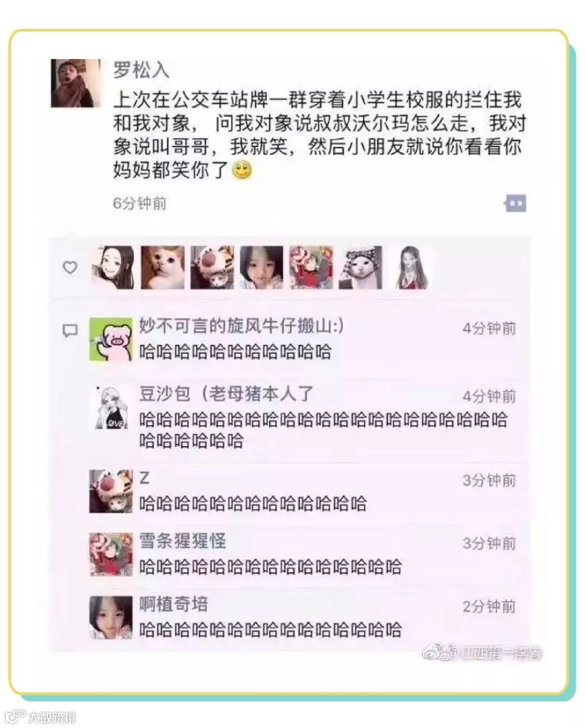Tap the cat with plaid bow avatar

click(x=360, y=267)
